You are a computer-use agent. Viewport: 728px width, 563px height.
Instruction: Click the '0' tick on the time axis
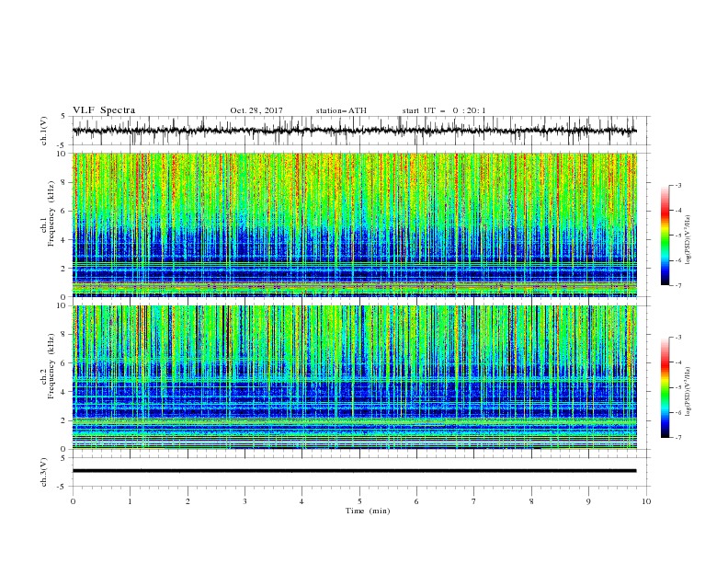click(x=73, y=501)
